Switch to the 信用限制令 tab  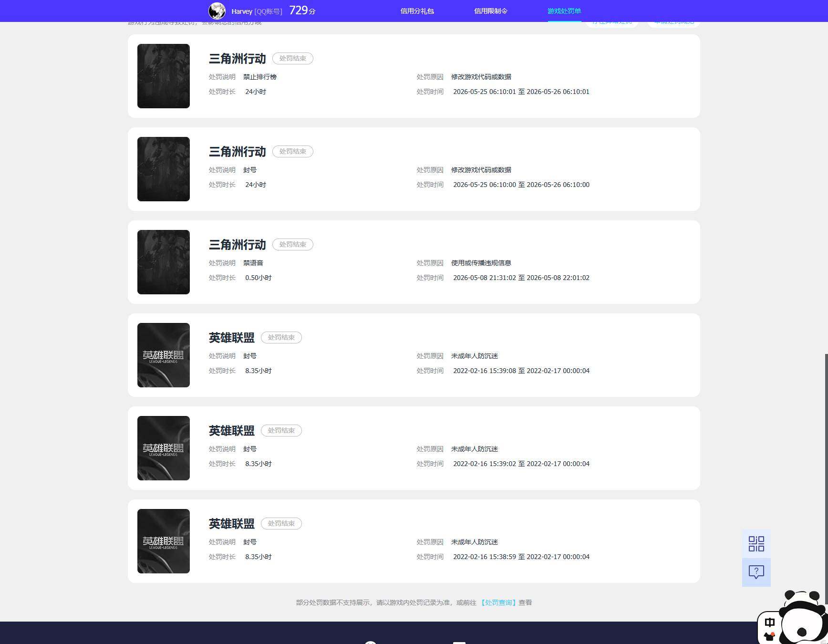490,11
